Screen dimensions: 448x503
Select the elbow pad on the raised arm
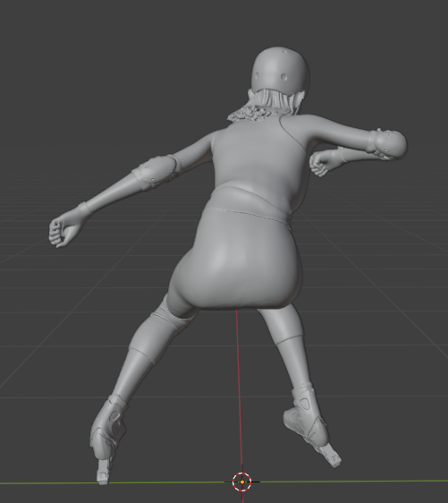tap(387, 144)
